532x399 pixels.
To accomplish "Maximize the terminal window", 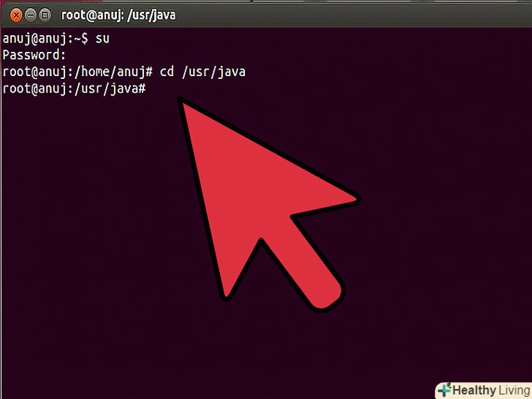I will tap(45, 15).
